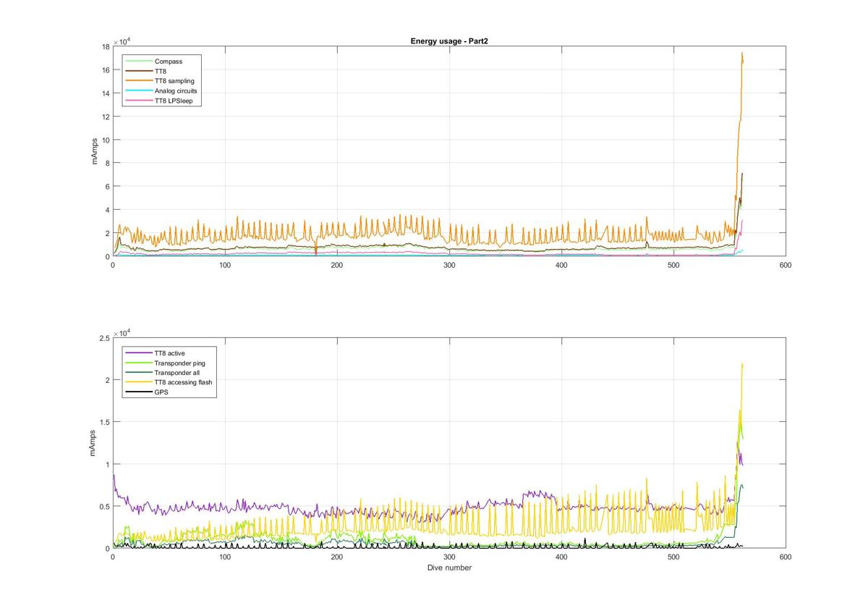868x616 pixels.
Task: Click the '12' y-axis tick label
Action: [x=105, y=117]
